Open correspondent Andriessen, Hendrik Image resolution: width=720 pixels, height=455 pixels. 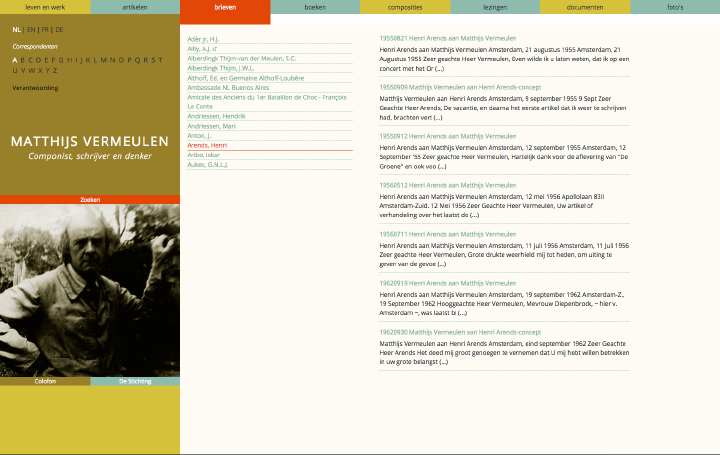pyautogui.click(x=216, y=116)
